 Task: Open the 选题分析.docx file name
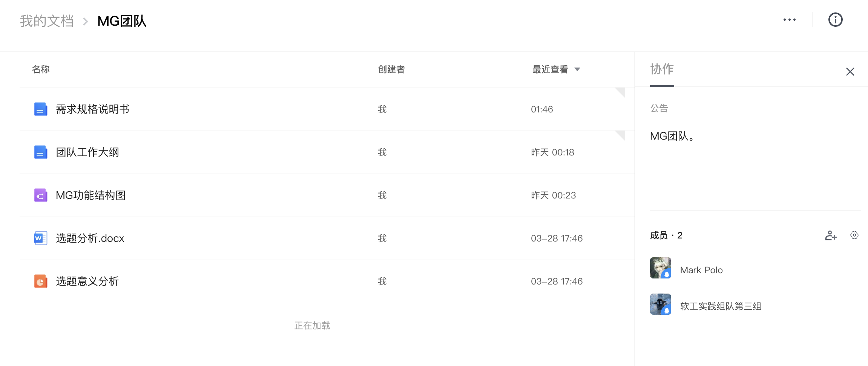(x=90, y=238)
